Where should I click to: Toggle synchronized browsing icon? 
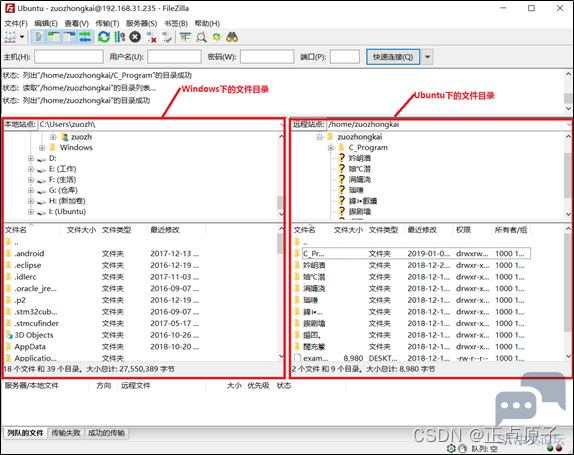point(217,37)
